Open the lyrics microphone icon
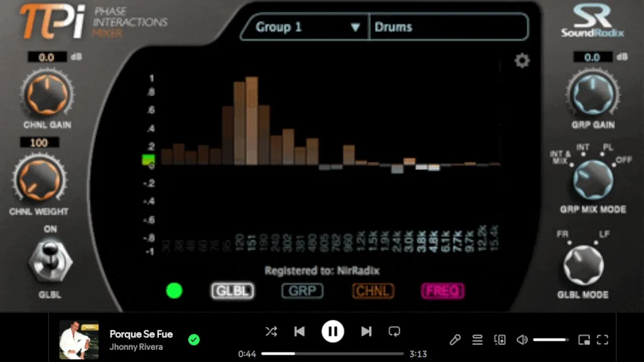Image resolution: width=644 pixels, height=362 pixels. pos(455,340)
